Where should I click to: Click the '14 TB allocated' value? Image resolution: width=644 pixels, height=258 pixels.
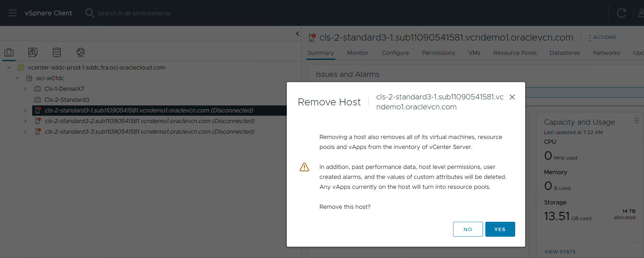tap(624, 214)
